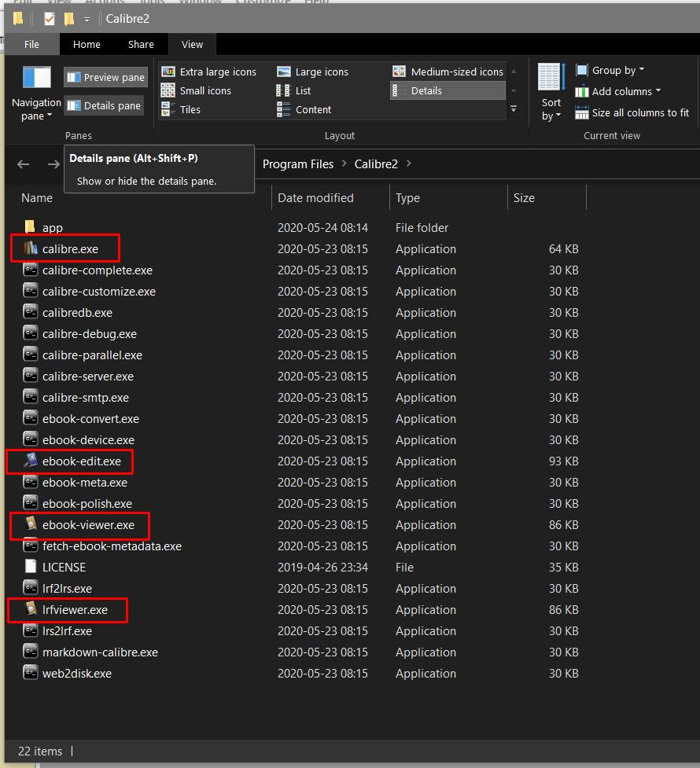This screenshot has width=700, height=768.
Task: Select the lrs2lrf.exe file name
Action: coord(67,631)
